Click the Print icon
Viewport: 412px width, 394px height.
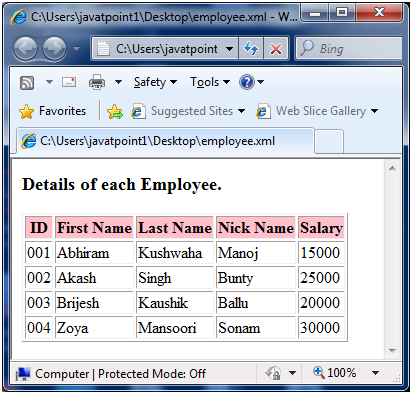click(97, 82)
